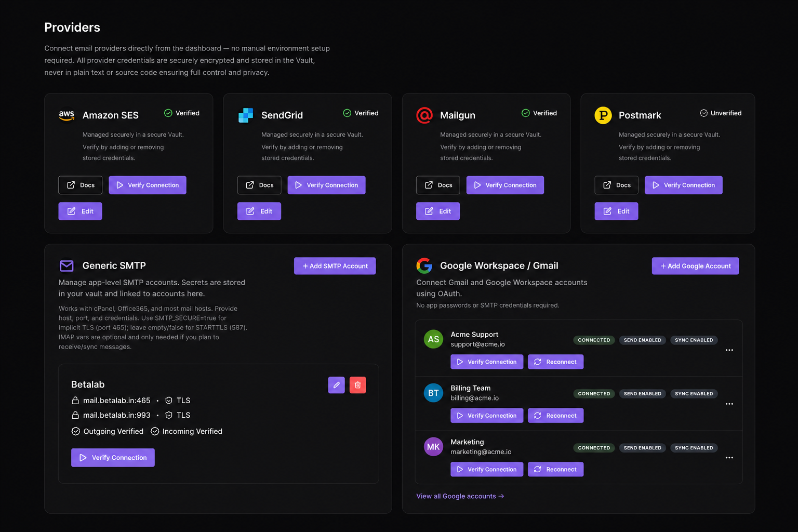This screenshot has height=532, width=798.
Task: Open Docs for Postmark
Action: click(x=617, y=185)
